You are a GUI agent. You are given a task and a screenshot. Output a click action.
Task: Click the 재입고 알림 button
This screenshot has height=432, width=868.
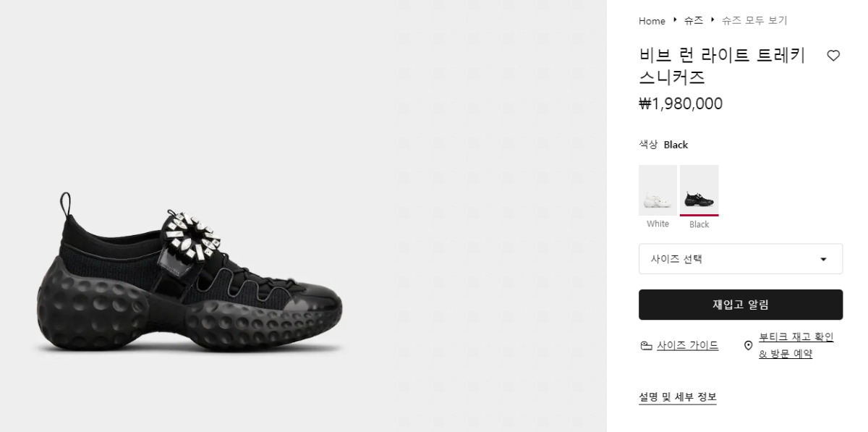click(741, 305)
